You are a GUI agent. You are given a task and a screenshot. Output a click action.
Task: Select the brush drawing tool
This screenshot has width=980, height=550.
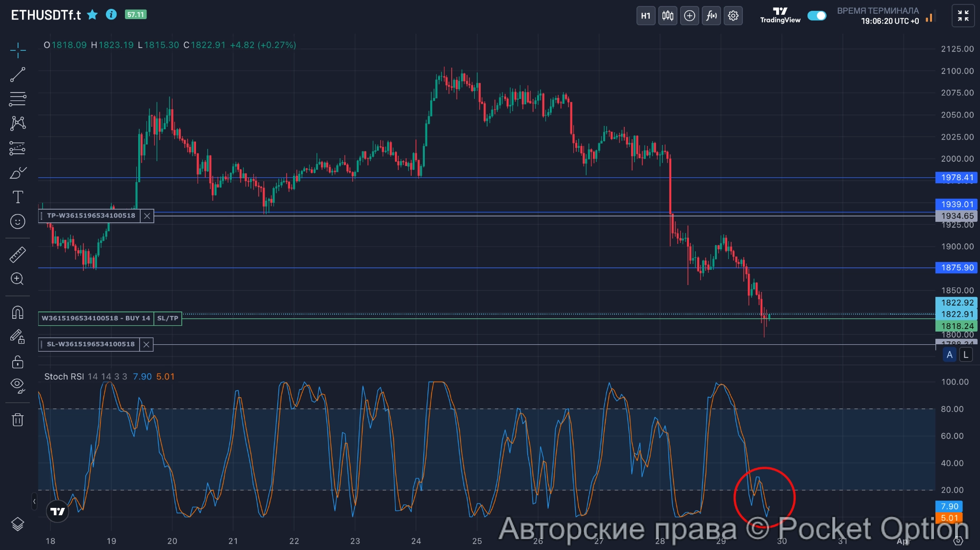18,173
